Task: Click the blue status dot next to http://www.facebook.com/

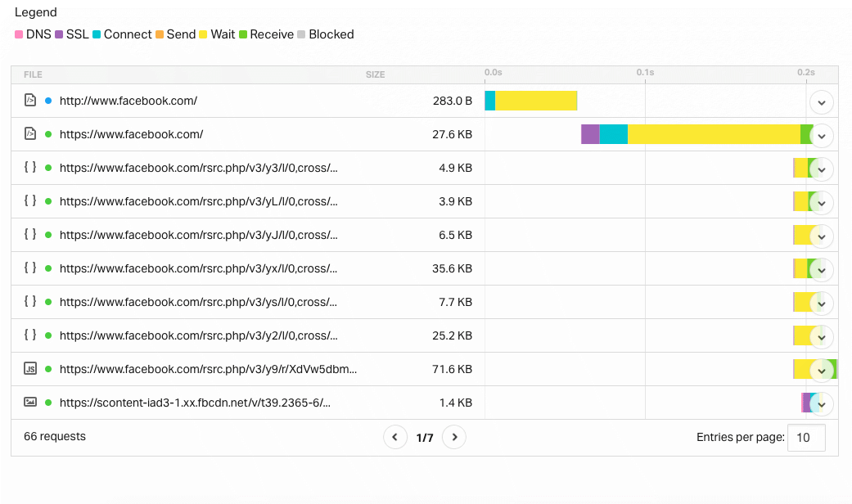Action: coord(47,101)
